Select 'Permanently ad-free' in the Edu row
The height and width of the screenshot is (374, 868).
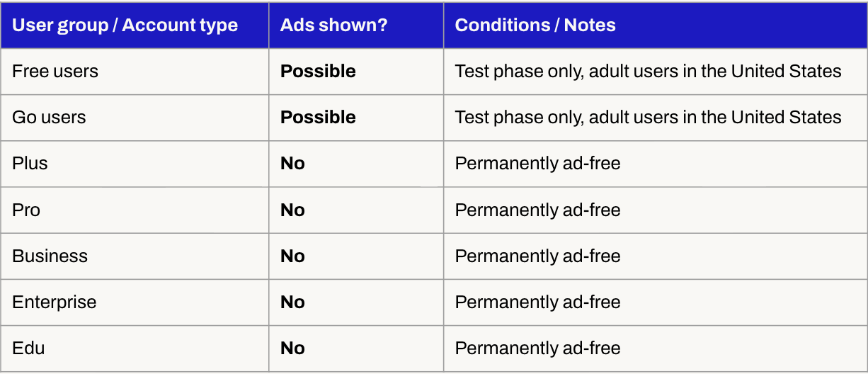pos(537,348)
